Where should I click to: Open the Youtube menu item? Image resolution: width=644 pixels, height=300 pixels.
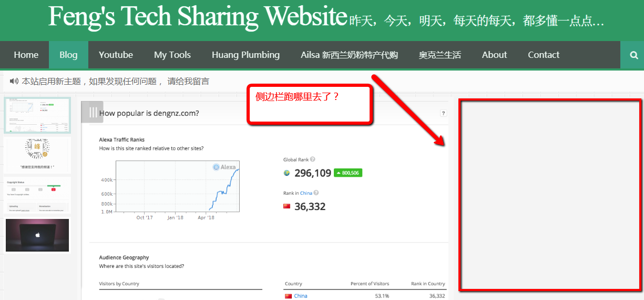tap(116, 55)
